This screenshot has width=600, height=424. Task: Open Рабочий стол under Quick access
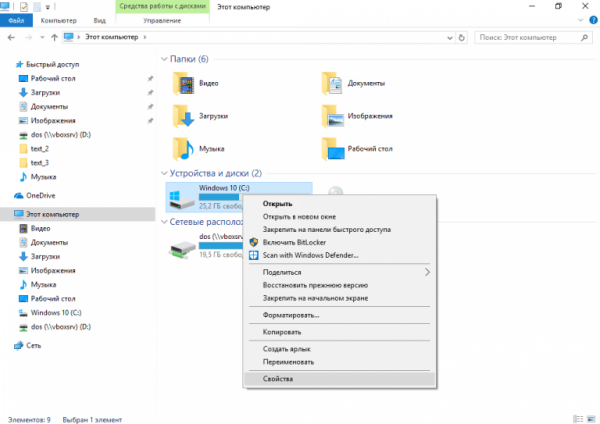point(53,78)
